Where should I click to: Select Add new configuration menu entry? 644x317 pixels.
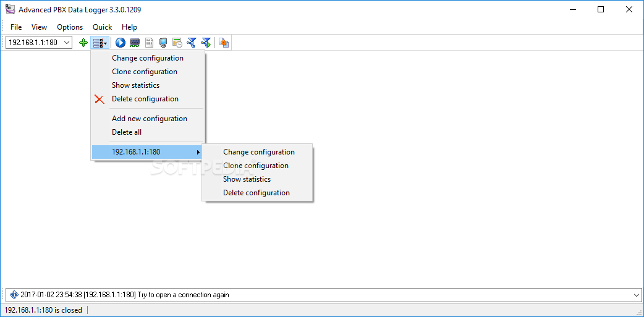(x=148, y=118)
